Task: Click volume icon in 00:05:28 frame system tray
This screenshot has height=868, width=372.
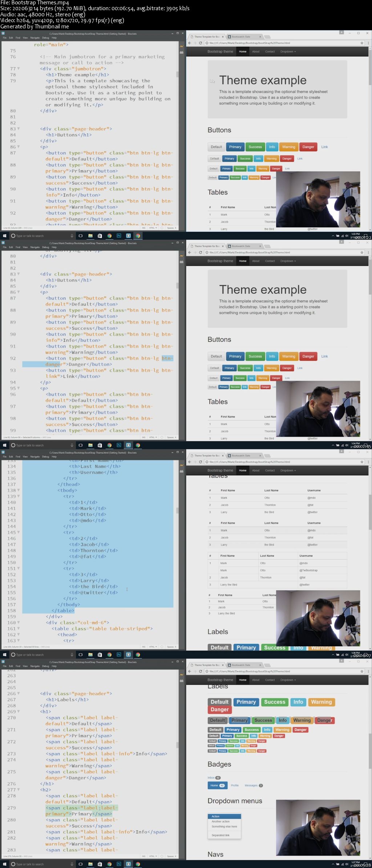Action: pyautogui.click(x=347, y=864)
